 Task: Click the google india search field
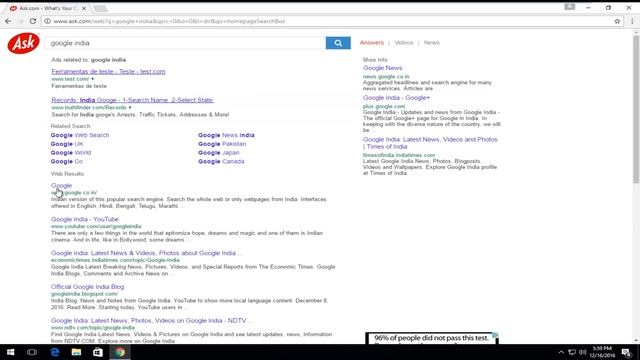(x=185, y=43)
